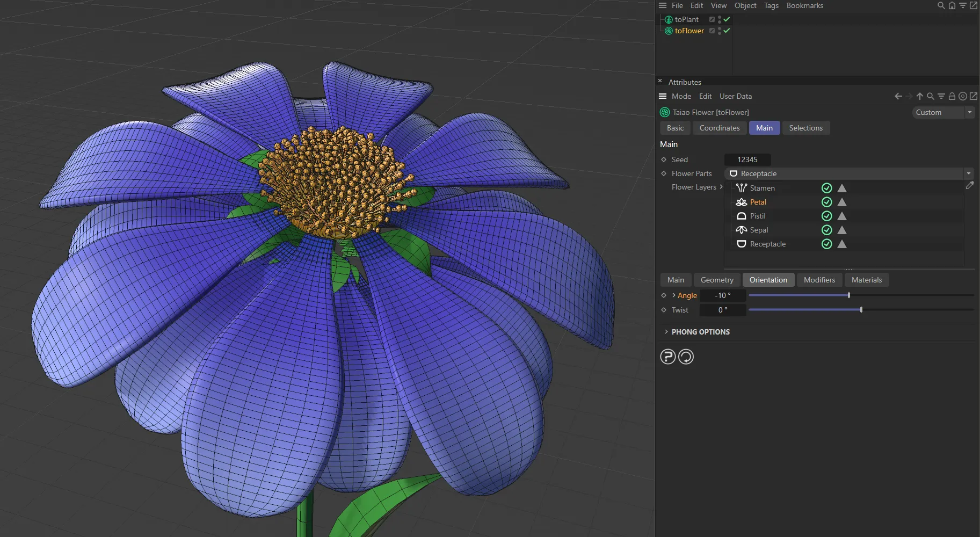980x537 pixels.
Task: Toggle the green enable checkmark for toFlower
Action: tap(726, 31)
